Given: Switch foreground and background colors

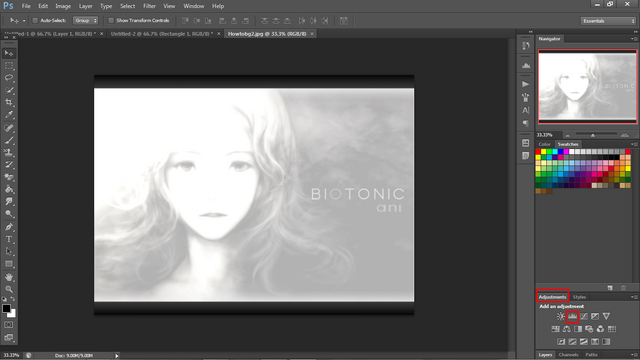Looking at the screenshot, I should (x=13, y=299).
